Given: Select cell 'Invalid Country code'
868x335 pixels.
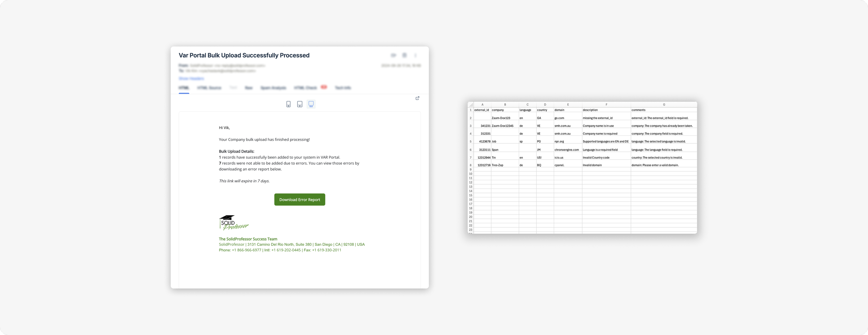Looking at the screenshot, I should click(607, 156).
